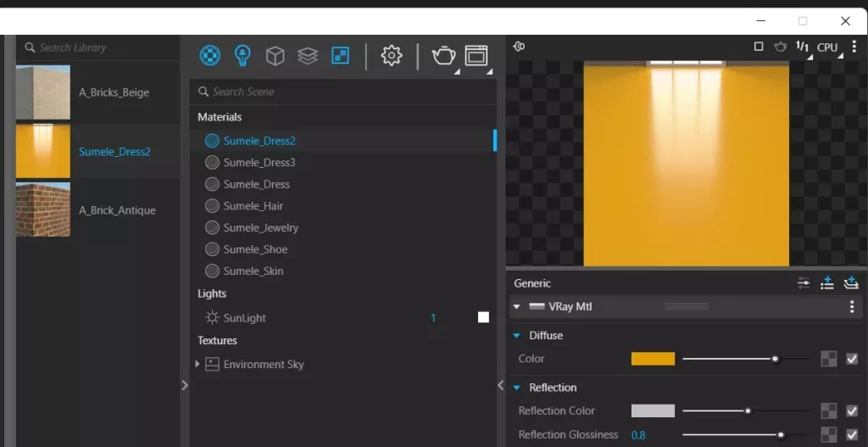Open the VRay Mtl three-dot menu
This screenshot has height=447, width=868.
coord(852,306)
